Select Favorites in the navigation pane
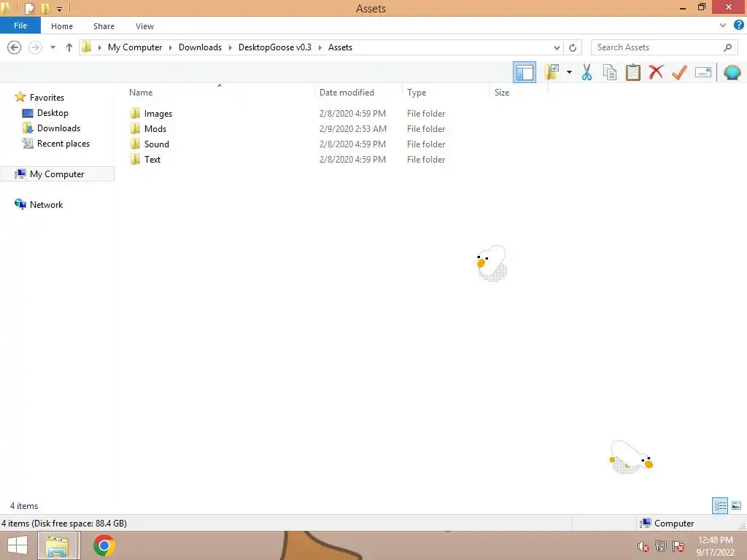The height and width of the screenshot is (560, 747). click(x=47, y=97)
